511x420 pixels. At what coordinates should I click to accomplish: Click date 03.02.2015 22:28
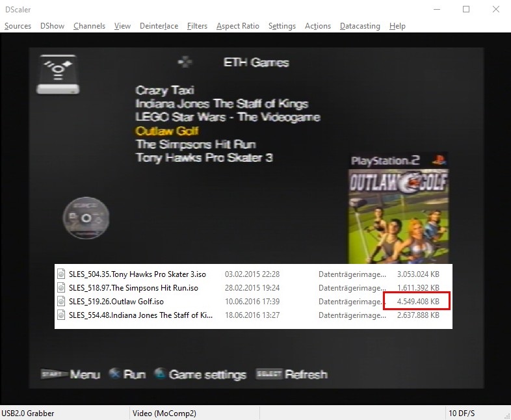252,274
